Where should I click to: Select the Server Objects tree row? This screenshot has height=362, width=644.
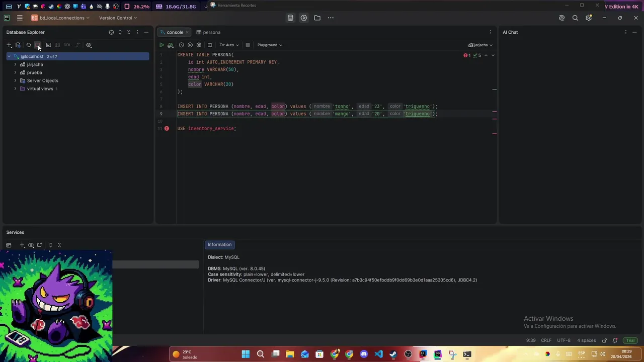[x=77, y=80]
